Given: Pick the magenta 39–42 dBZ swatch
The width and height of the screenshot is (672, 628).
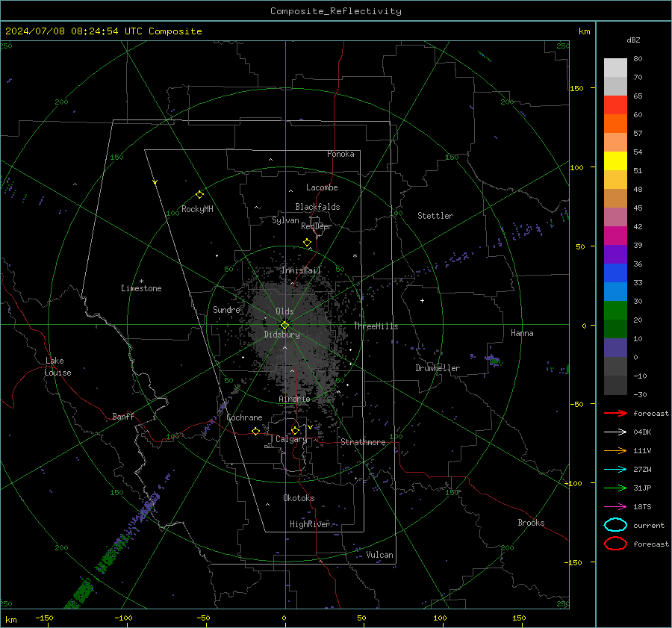Looking at the screenshot, I should (x=615, y=235).
